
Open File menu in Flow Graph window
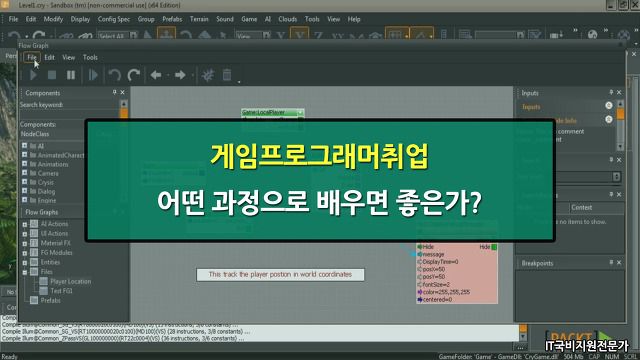tap(32, 58)
